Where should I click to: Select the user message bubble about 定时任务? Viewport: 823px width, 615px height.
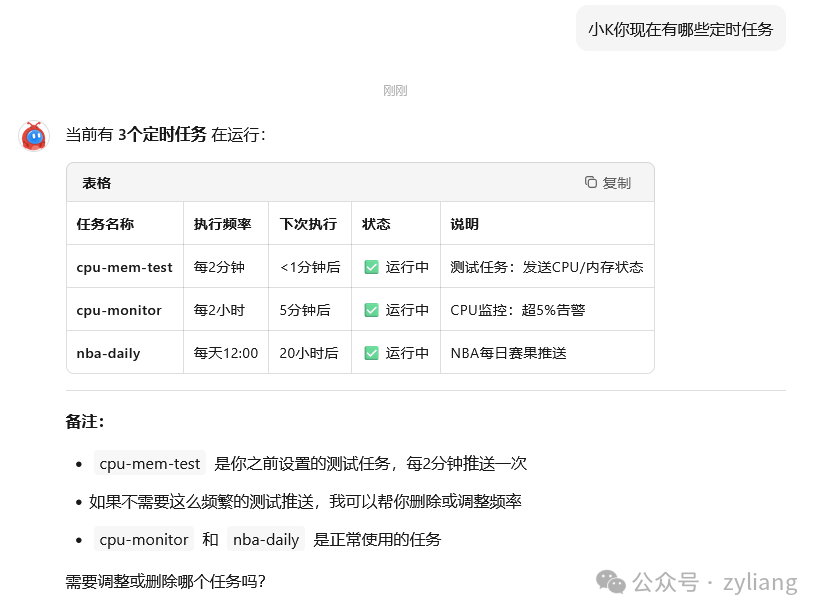tap(681, 29)
